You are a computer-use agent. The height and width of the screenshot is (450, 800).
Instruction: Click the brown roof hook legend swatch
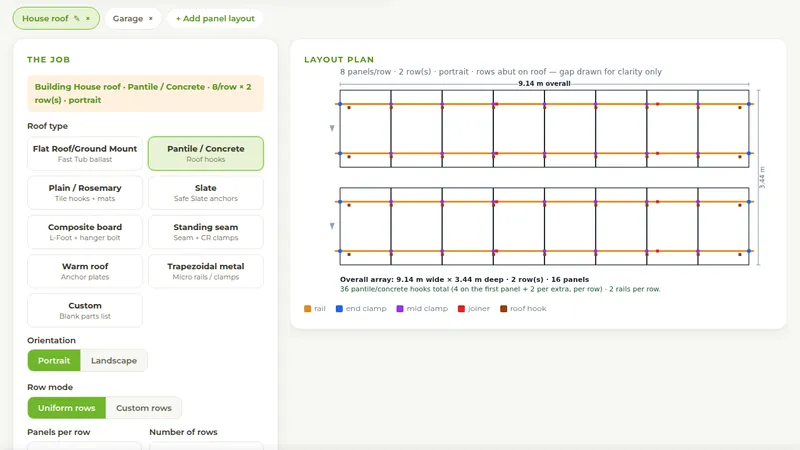click(x=504, y=309)
